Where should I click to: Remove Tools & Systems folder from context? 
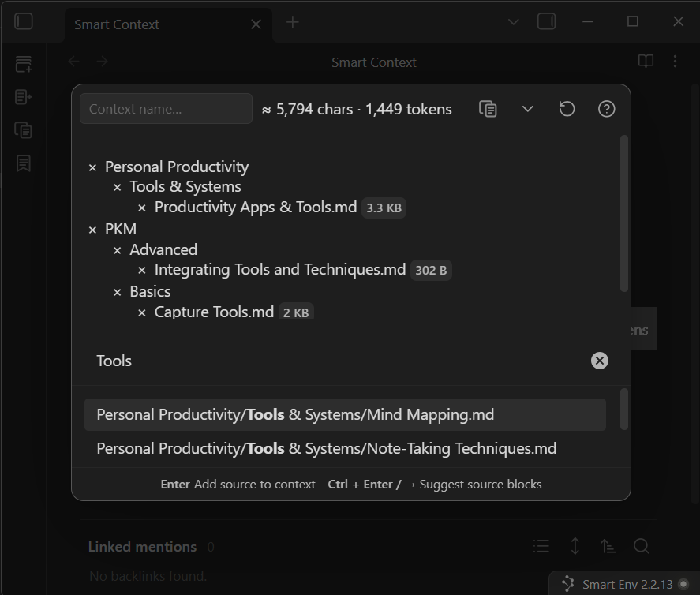(117, 188)
